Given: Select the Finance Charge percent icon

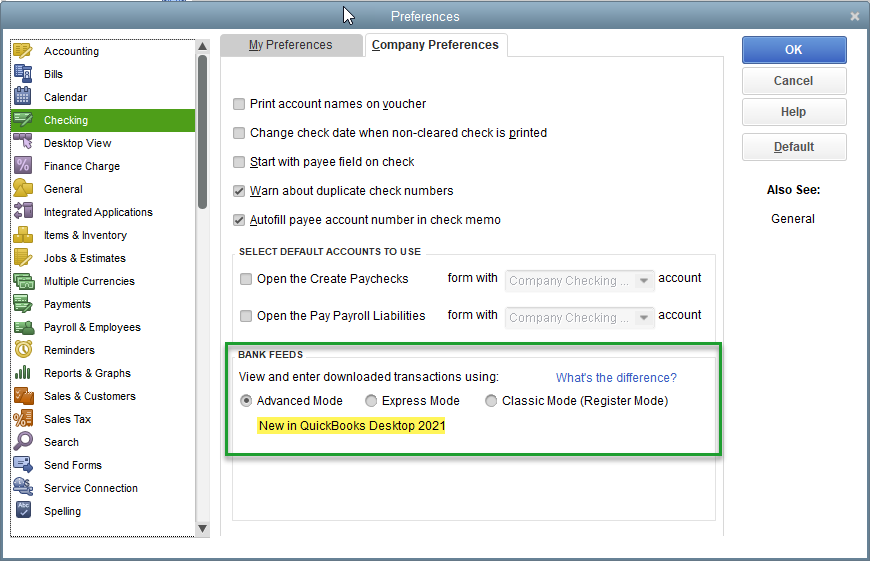Looking at the screenshot, I should click(x=23, y=166).
